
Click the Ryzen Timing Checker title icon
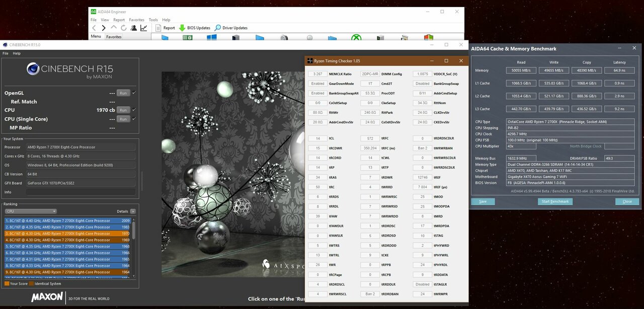[x=310, y=61]
